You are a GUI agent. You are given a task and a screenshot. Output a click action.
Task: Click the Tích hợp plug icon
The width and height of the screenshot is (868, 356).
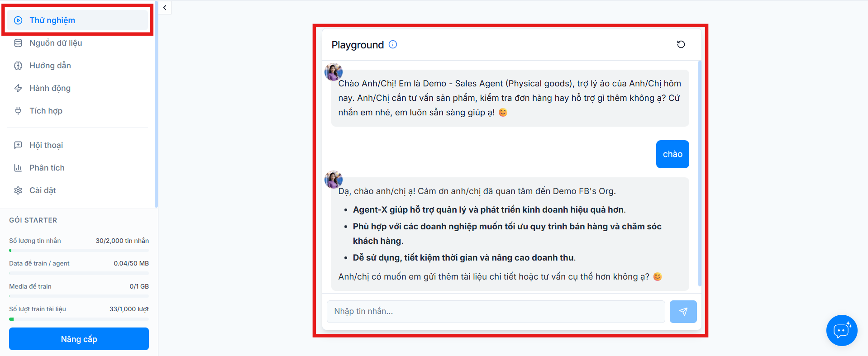click(x=18, y=111)
